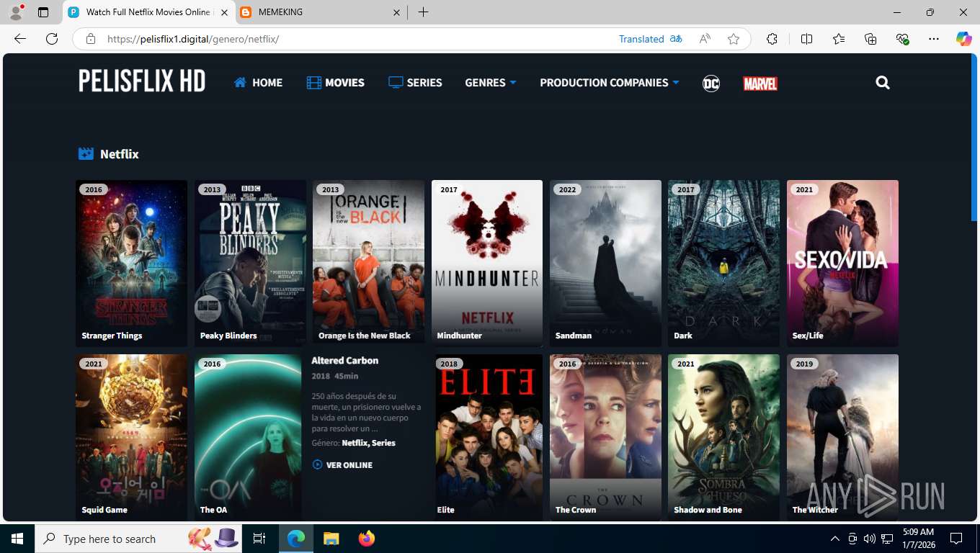Open the tab actions menu icon
Viewport: 980px width, 553px height.
[x=43, y=12]
